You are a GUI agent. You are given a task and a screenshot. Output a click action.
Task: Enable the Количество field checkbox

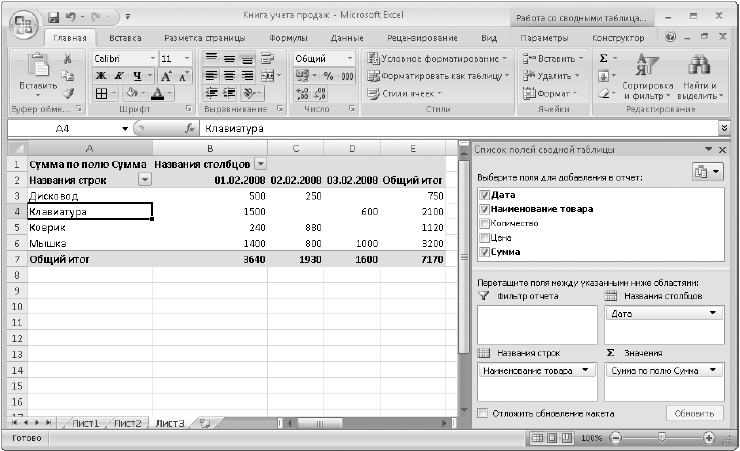(484, 224)
